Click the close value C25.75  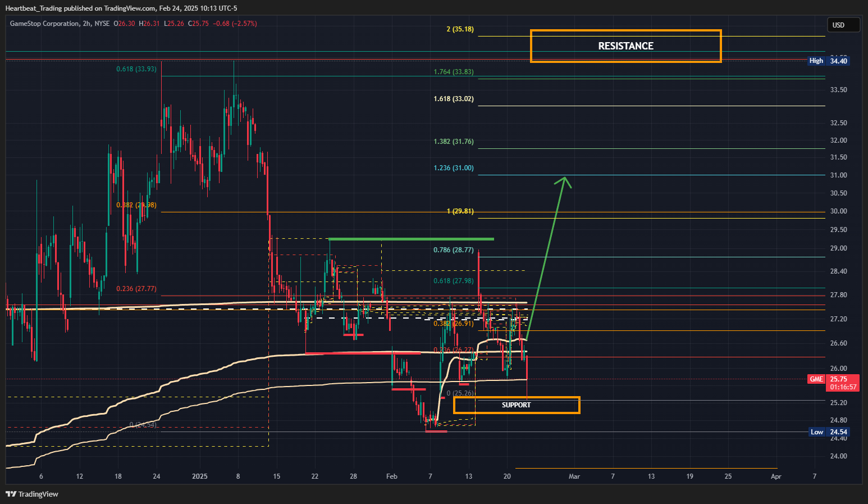(198, 24)
